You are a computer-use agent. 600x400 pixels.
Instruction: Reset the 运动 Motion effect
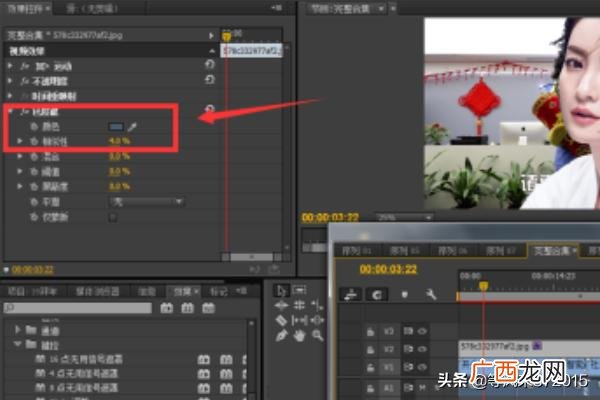209,64
